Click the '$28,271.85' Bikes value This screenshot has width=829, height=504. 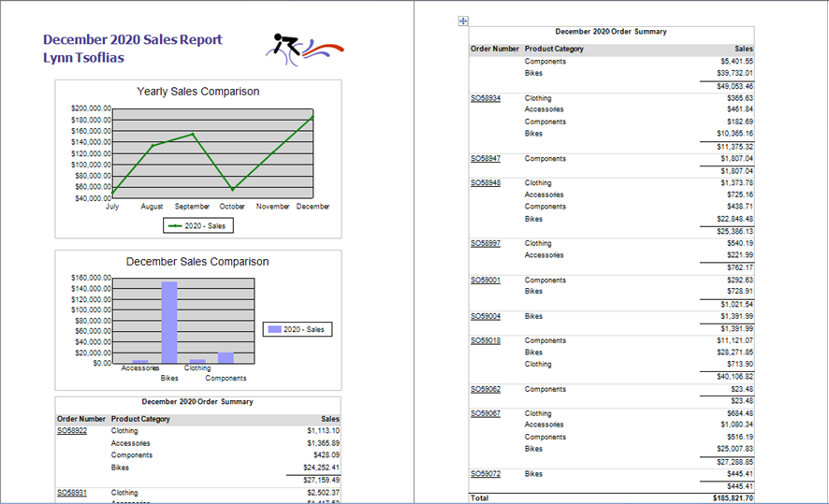[734, 353]
